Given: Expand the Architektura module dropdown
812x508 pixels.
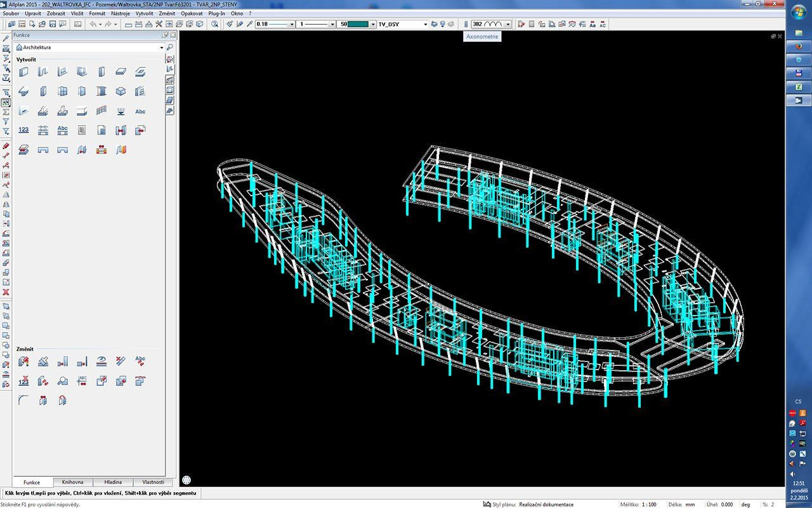Looking at the screenshot, I should click(x=162, y=48).
